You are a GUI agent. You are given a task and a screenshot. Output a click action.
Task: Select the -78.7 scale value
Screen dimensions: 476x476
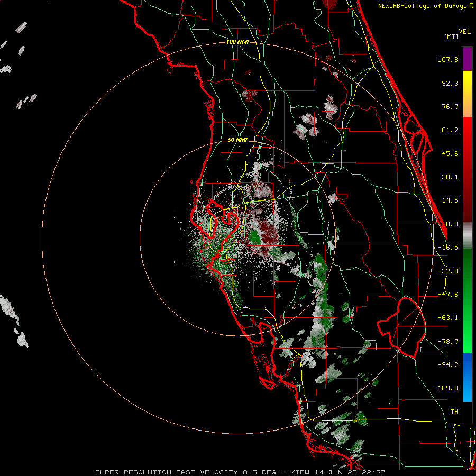click(448, 342)
